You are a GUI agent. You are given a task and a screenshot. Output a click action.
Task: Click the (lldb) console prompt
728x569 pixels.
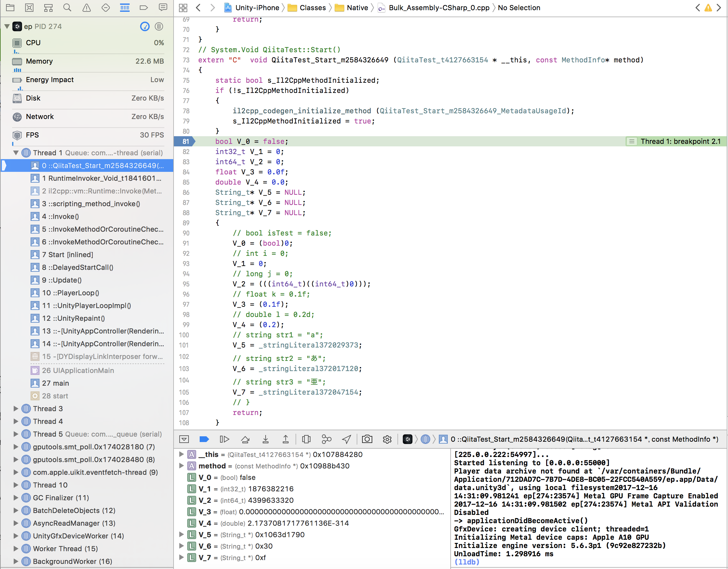pyautogui.click(x=467, y=562)
